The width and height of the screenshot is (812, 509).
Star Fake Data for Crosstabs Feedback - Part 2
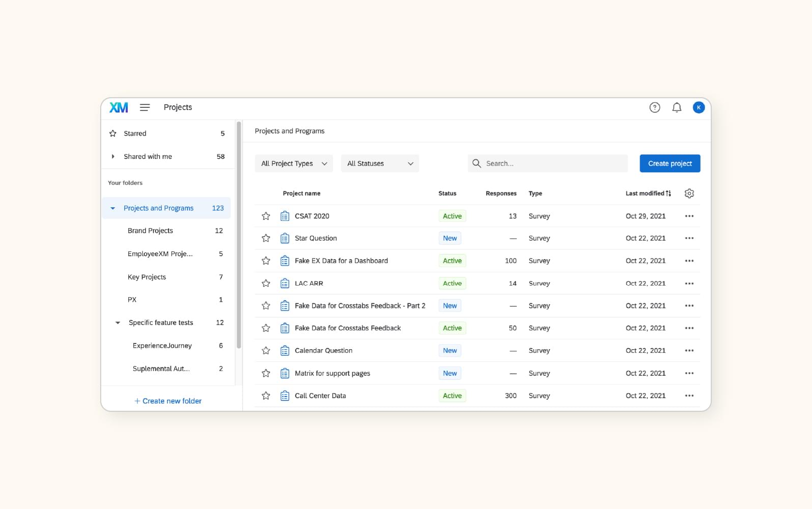click(266, 306)
